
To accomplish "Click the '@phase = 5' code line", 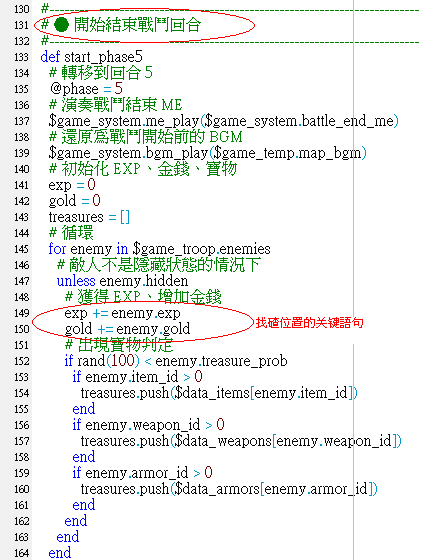I will coord(86,89).
